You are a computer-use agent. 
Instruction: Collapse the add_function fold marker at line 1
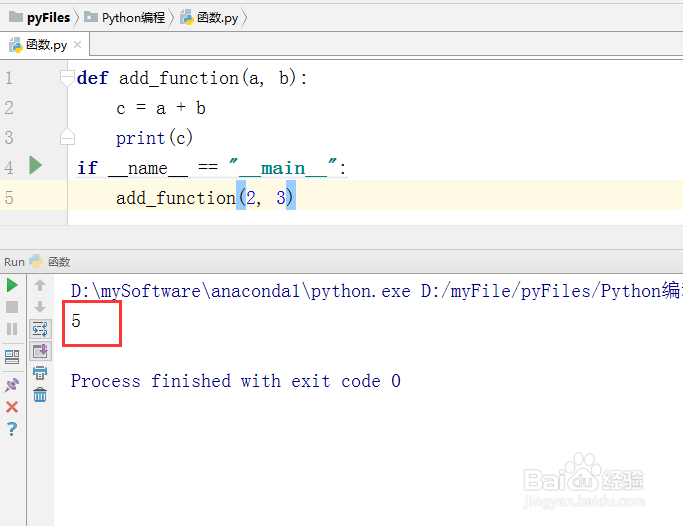(67, 78)
